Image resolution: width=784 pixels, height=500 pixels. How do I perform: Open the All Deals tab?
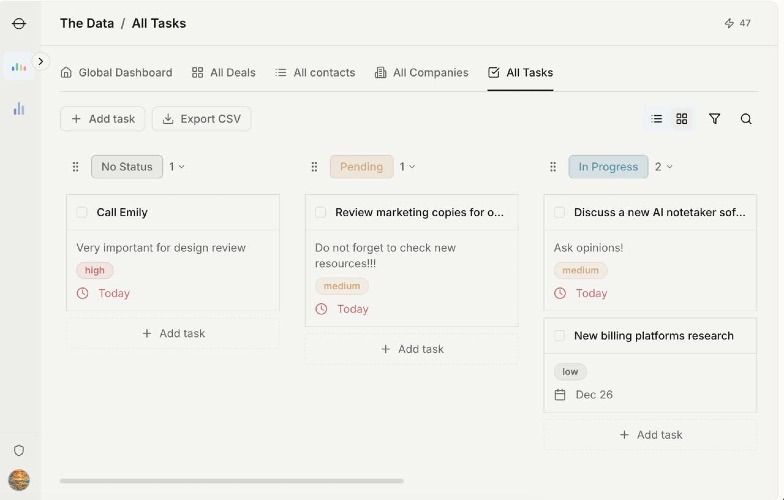point(224,72)
